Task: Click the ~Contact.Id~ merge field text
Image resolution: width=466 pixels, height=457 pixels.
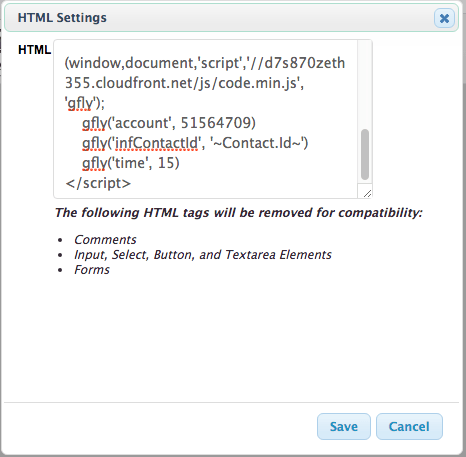Action: 257,143
